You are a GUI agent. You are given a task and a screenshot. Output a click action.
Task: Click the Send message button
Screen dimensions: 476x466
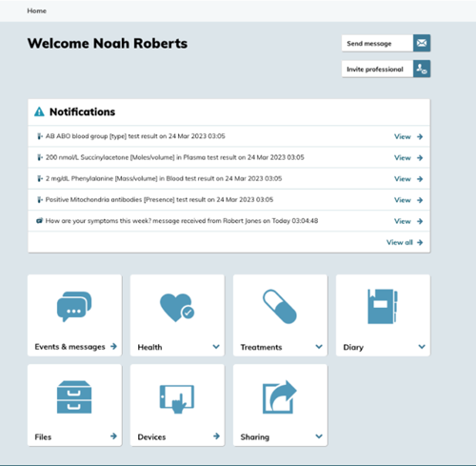tap(386, 43)
